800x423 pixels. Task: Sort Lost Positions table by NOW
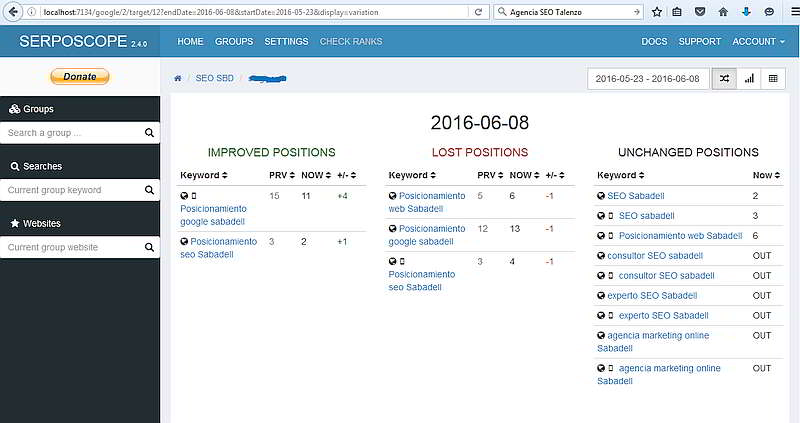tap(524, 175)
